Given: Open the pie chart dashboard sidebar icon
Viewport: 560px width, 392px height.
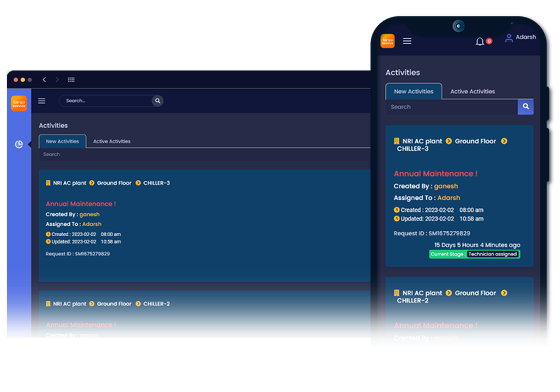Looking at the screenshot, I should [18, 144].
